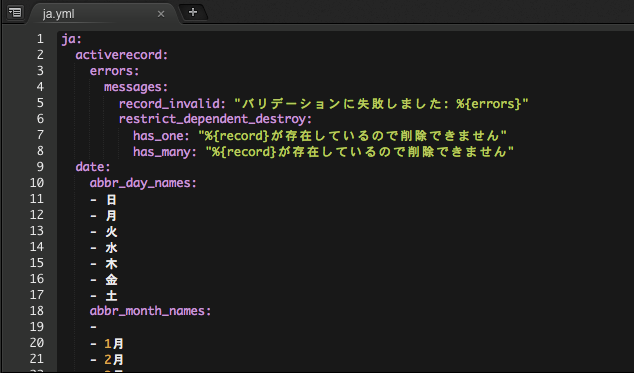Click the 火 list entry on line 13
This screenshot has width=634, height=373.
(x=111, y=232)
